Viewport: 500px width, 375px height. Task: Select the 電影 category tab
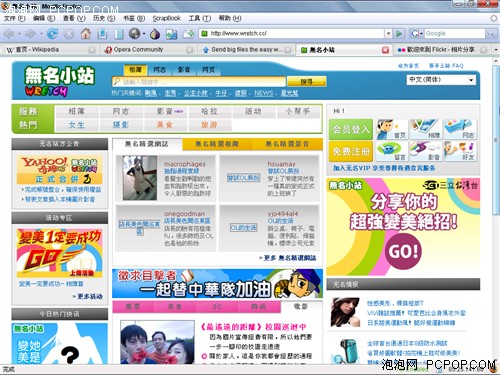click(301, 306)
